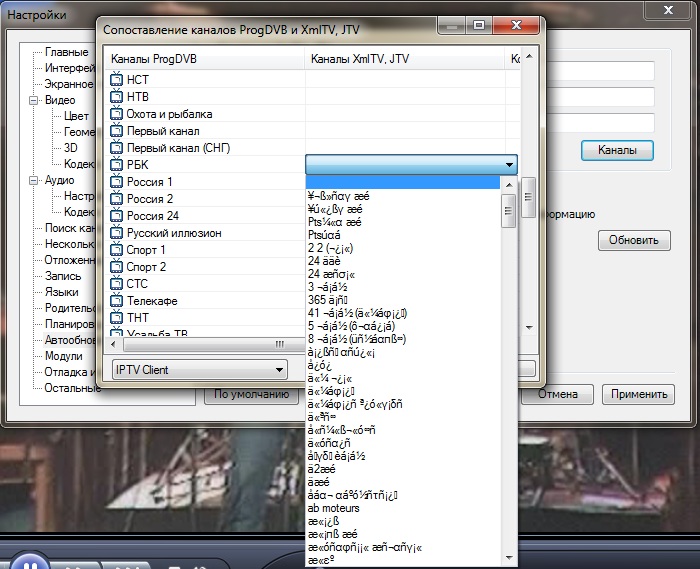Click the Телекафе channel icon
This screenshot has width=700, height=569.
(116, 301)
